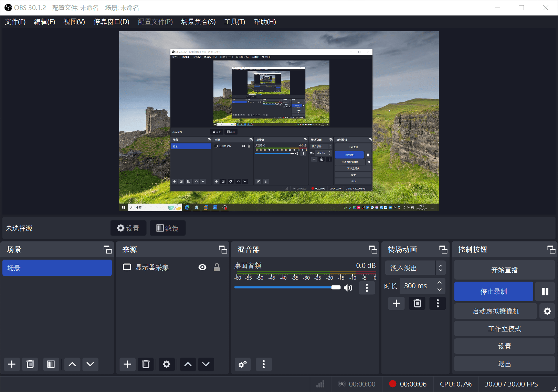Open Settings in Controls panel
Screen dimensions: 558x392
click(505, 346)
